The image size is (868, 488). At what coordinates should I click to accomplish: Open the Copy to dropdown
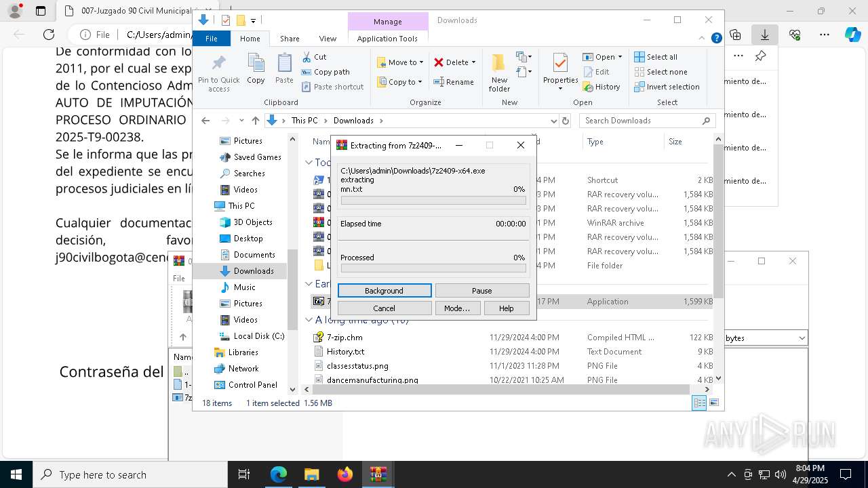coord(399,82)
